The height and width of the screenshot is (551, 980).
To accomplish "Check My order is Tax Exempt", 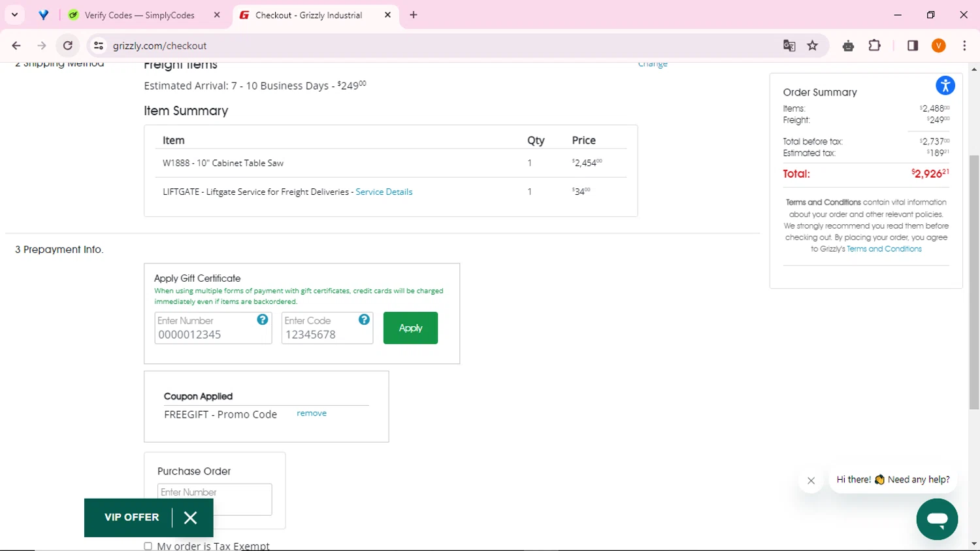I will pos(148,546).
